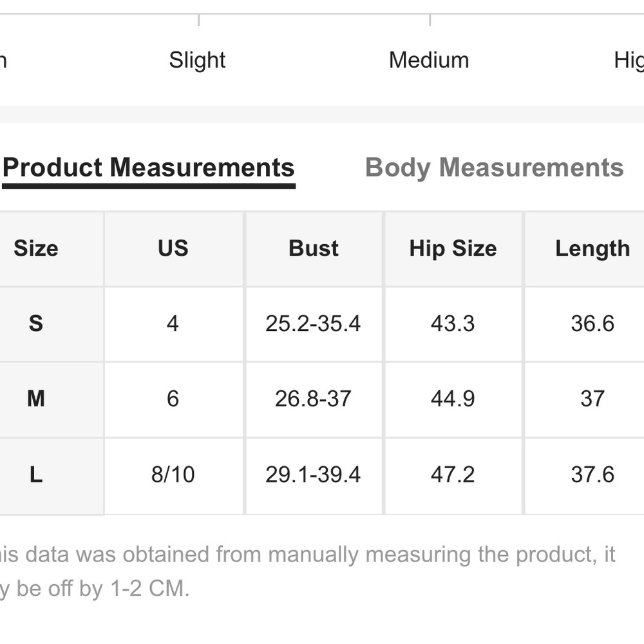Click the L size row label

(36, 475)
